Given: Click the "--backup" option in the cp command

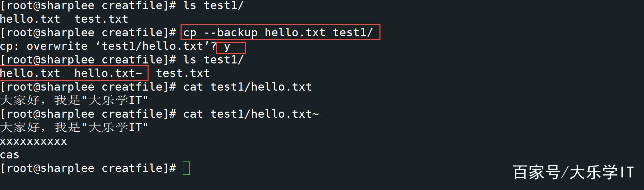Looking at the screenshot, I should tap(231, 33).
